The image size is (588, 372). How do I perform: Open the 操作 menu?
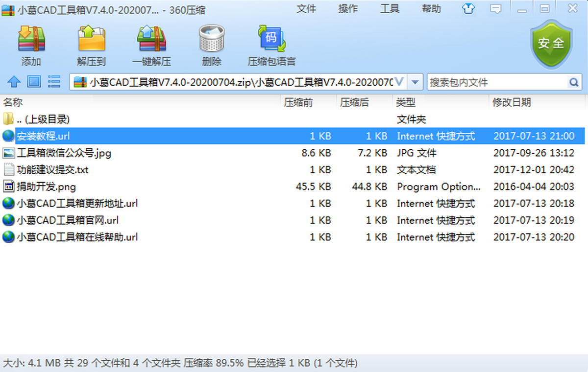(x=348, y=9)
